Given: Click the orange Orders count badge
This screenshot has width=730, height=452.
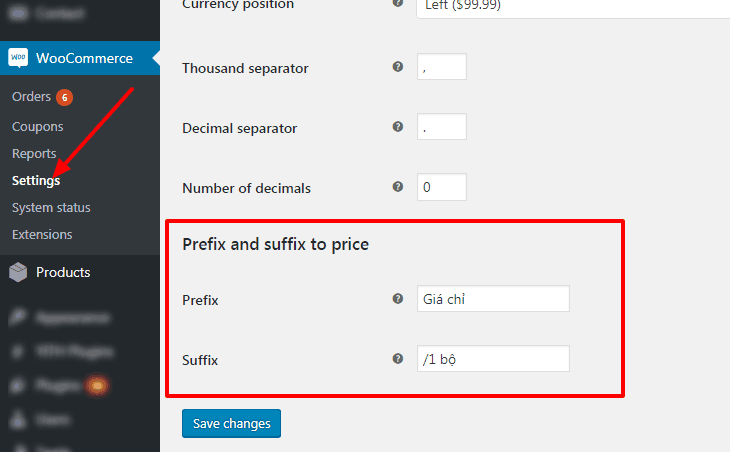Looking at the screenshot, I should coord(65,97).
